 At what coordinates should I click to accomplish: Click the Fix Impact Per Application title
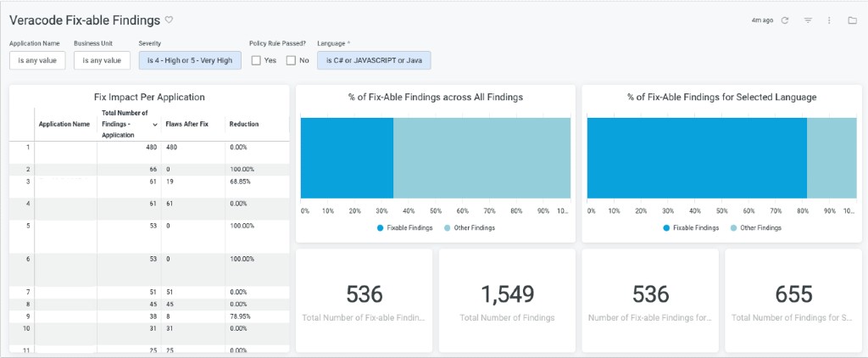(x=149, y=97)
